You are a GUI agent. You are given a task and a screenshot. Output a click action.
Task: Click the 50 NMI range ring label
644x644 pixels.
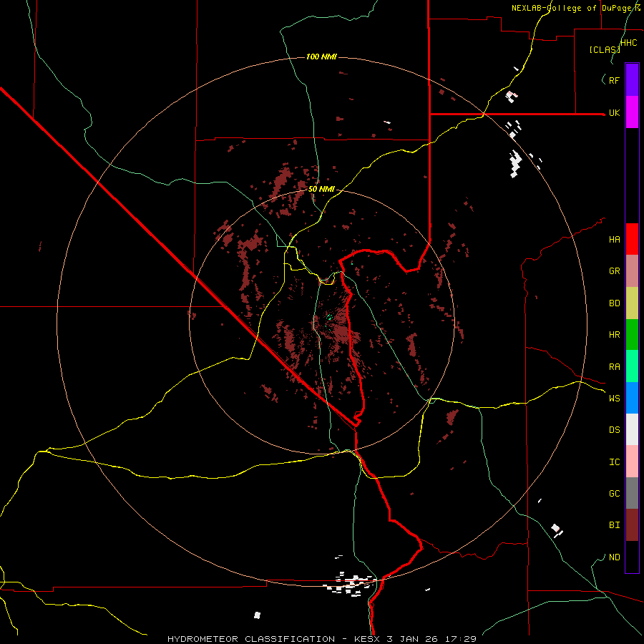coord(321,189)
